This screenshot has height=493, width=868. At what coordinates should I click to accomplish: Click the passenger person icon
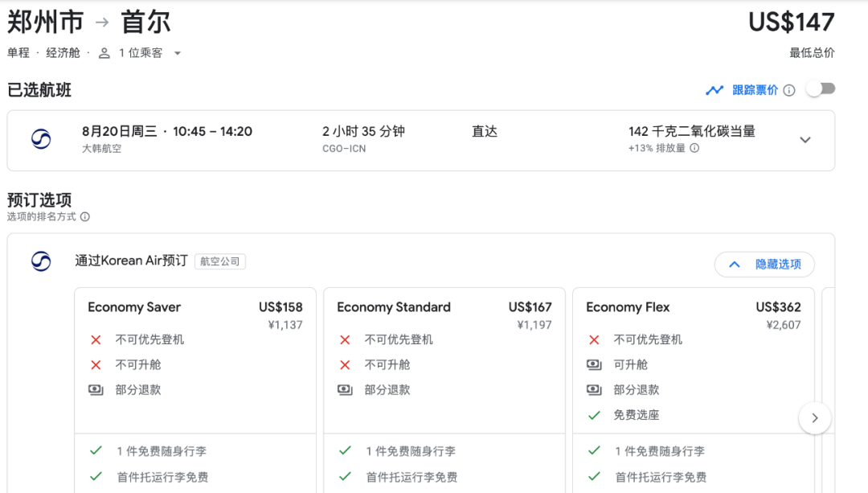click(104, 53)
